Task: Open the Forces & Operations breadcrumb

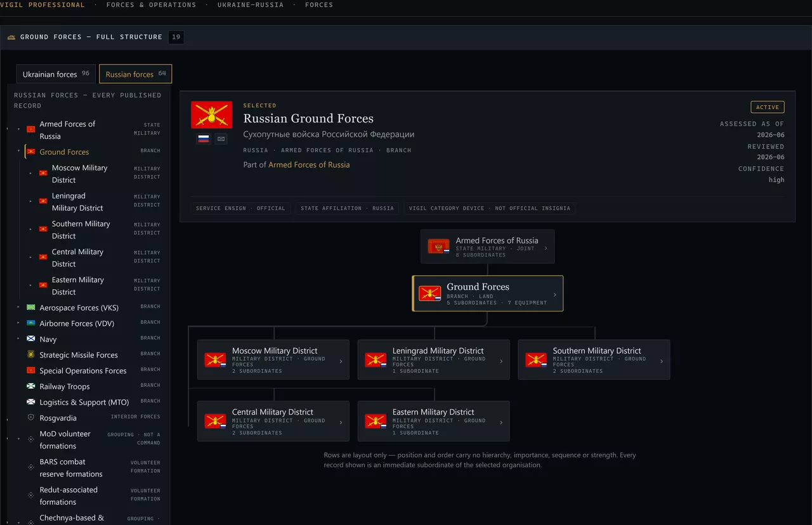Action: pyautogui.click(x=151, y=5)
